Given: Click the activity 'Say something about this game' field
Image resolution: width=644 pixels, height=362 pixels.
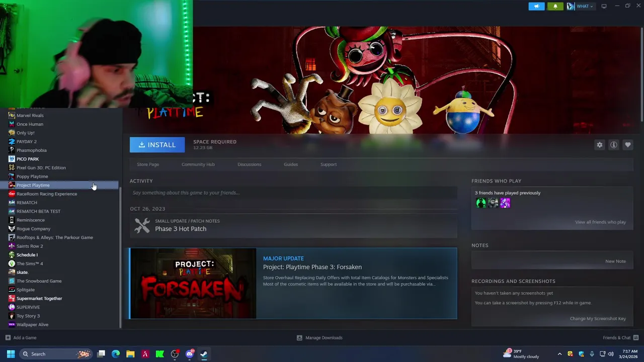Looking at the screenshot, I should (293, 193).
